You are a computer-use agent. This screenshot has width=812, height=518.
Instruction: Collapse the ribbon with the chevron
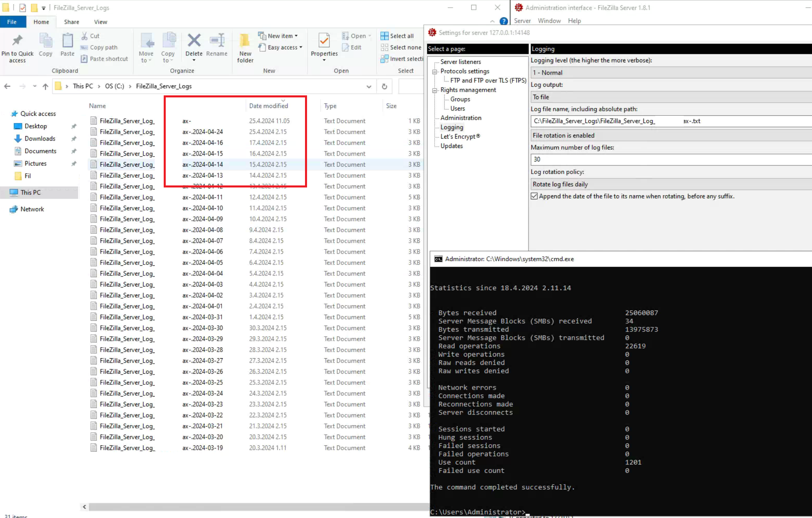pos(492,21)
